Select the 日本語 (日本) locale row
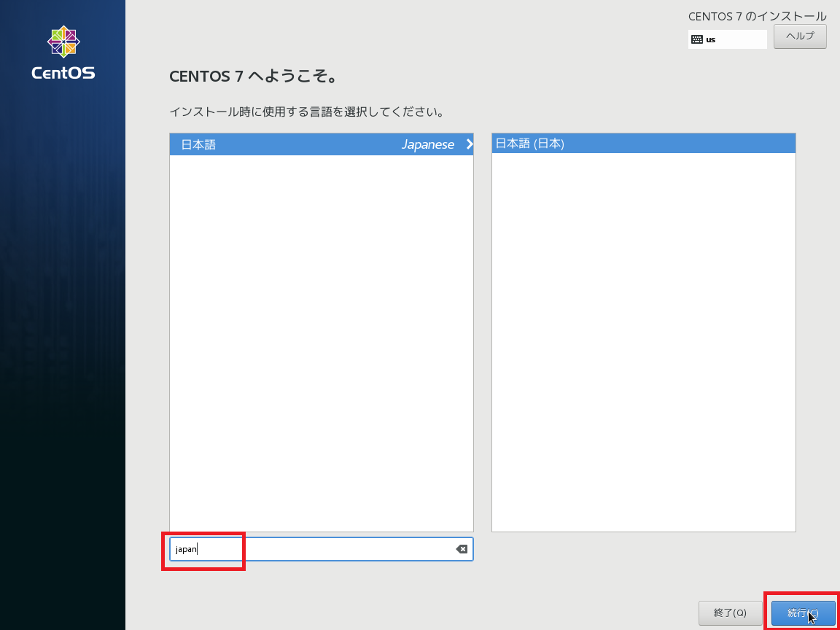840x630 pixels. [643, 144]
